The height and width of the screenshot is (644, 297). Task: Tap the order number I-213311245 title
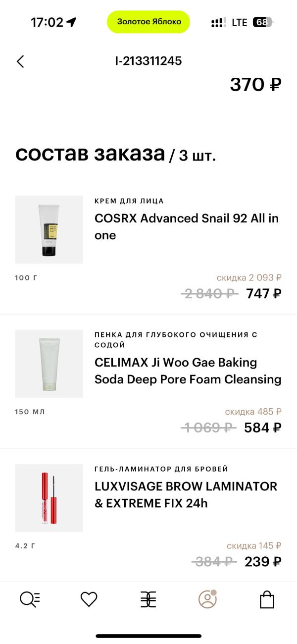click(x=148, y=61)
